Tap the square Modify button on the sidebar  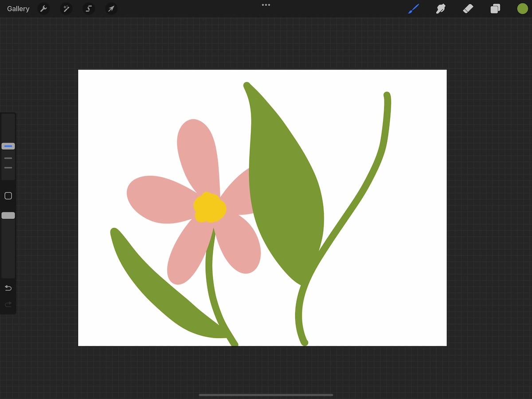(8, 196)
